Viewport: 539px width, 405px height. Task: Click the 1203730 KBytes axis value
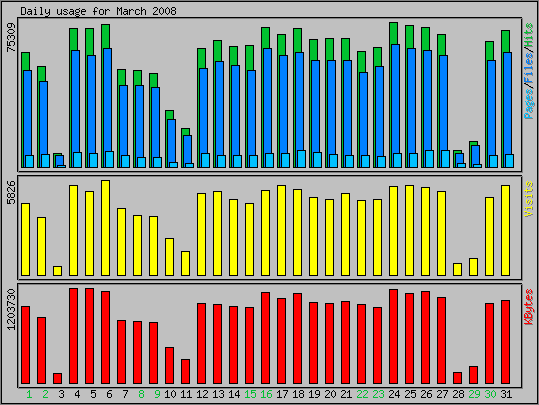11,309
